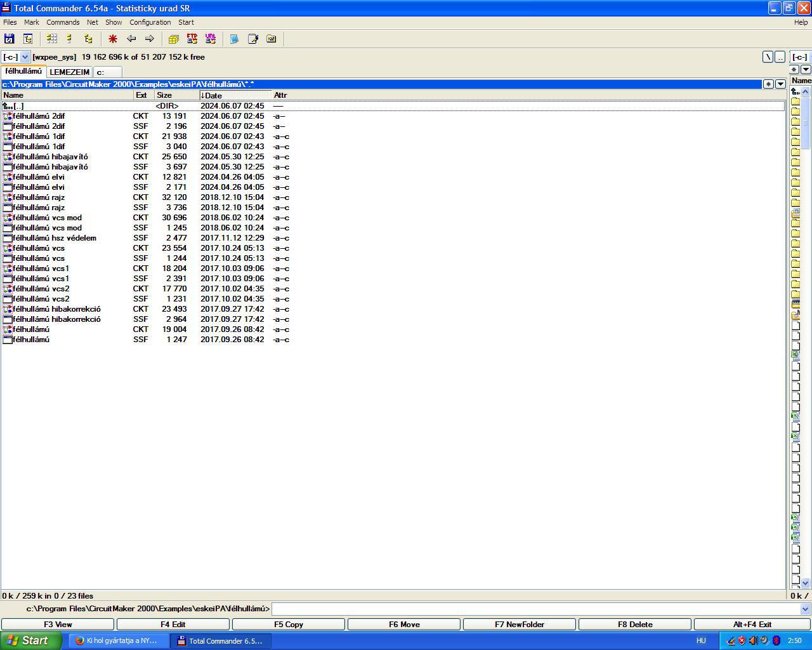Image resolution: width=812 pixels, height=650 pixels.
Task: Switch to the LEMEZEIM tab
Action: [70, 72]
